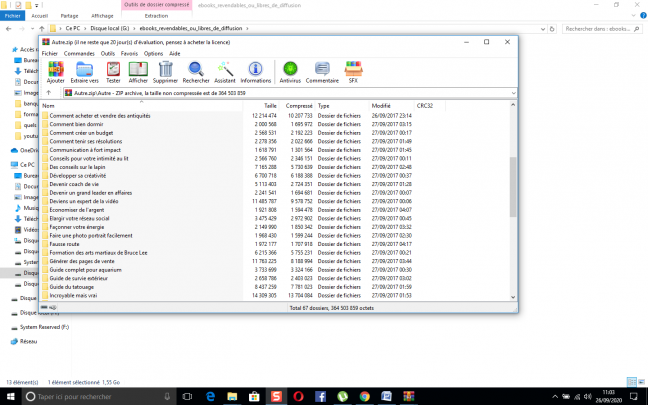Switch to the Affichage ribbon tab

point(102,16)
